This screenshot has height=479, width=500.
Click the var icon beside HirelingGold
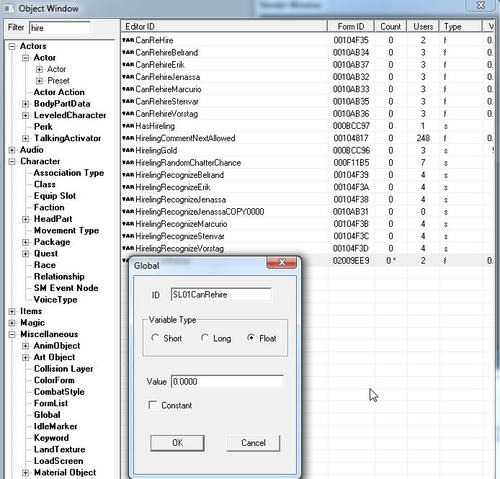[128, 151]
